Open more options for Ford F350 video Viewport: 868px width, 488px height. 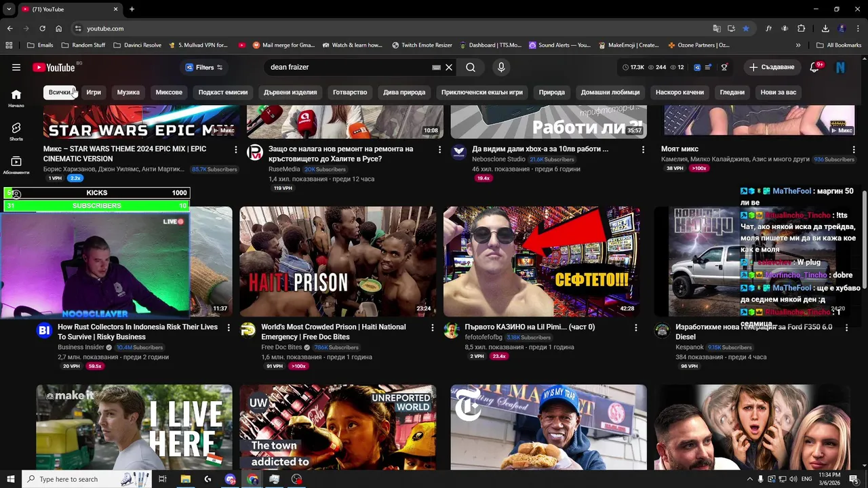[847, 327]
